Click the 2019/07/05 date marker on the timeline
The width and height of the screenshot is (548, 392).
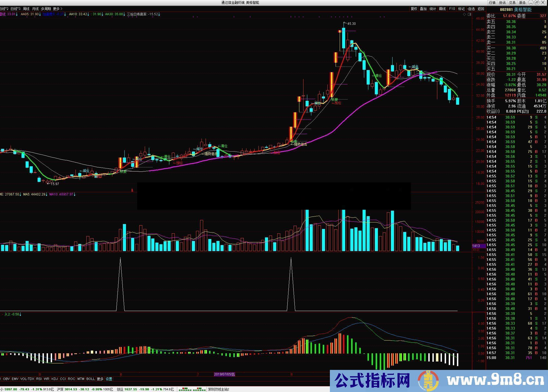click(224, 374)
